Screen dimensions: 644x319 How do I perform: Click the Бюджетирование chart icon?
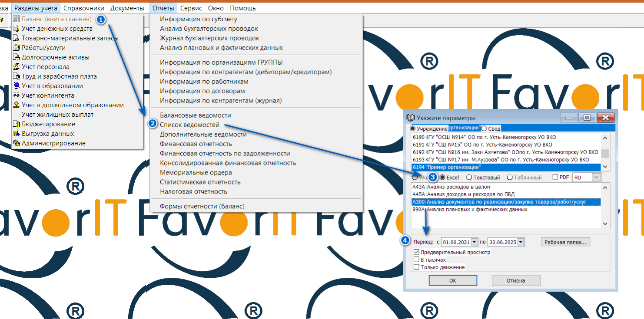coord(17,124)
